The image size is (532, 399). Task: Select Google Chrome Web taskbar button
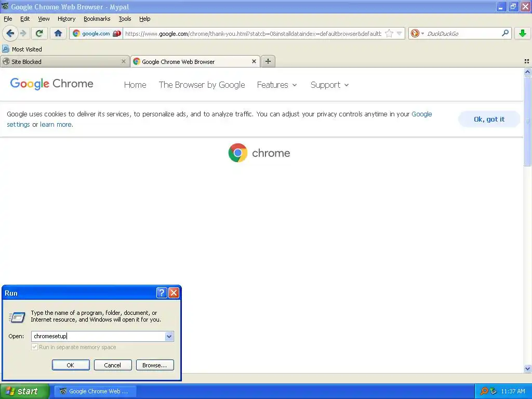96,391
